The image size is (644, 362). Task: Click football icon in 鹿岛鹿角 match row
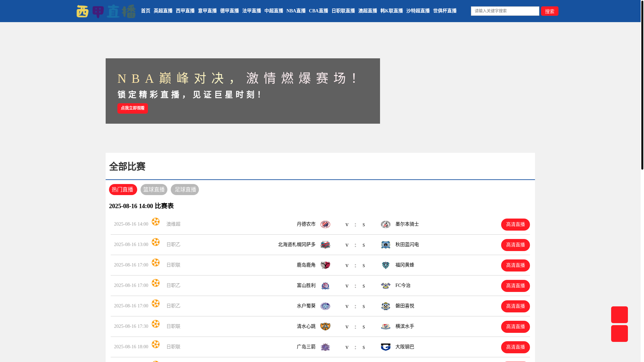click(156, 262)
